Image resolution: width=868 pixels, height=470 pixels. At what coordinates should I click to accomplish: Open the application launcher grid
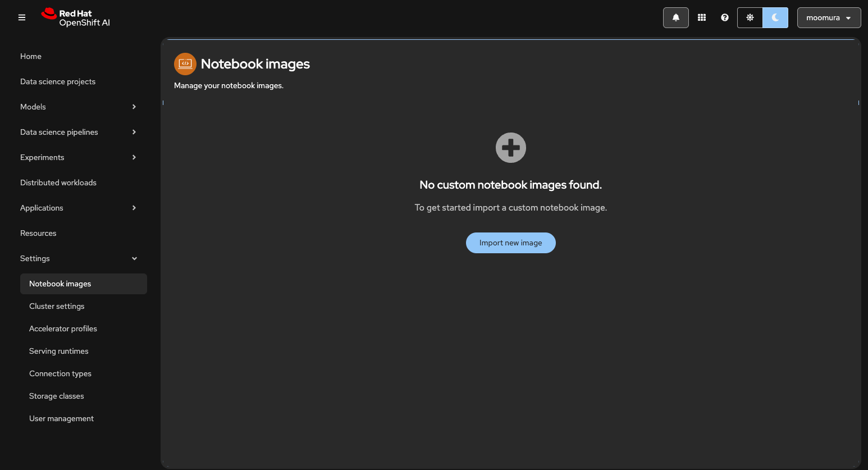[x=702, y=17]
